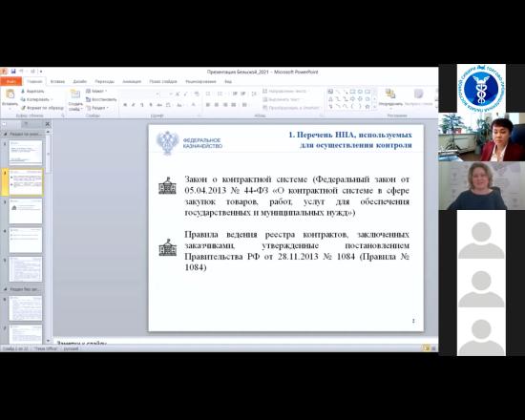
Task: Switch to the Review (Рецензирование) tab
Action: (x=200, y=81)
